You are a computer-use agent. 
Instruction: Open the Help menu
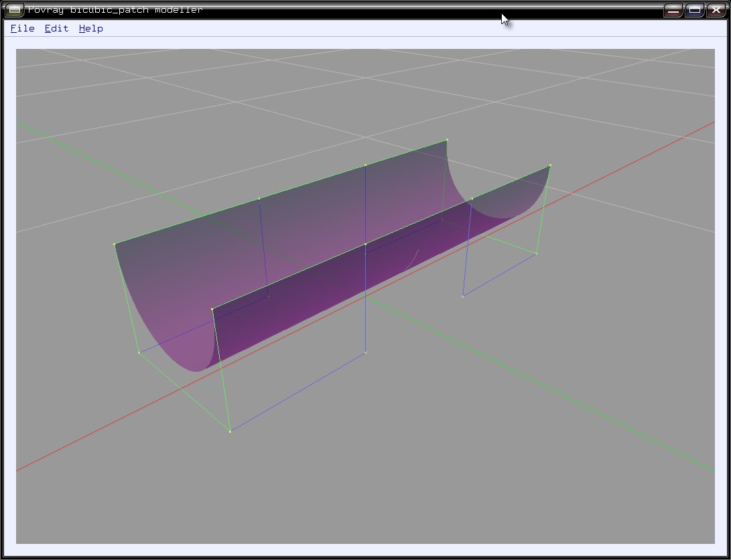click(x=90, y=28)
